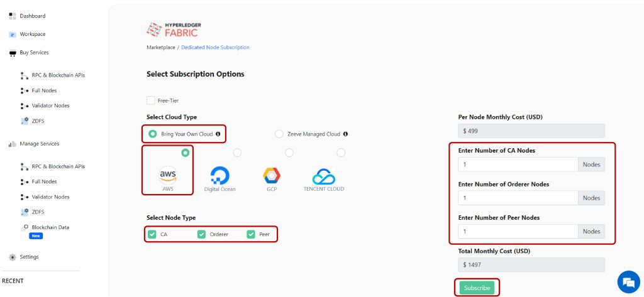The height and width of the screenshot is (297, 644).
Task: Click ZDFS icon under Buy Services
Action: tap(25, 121)
